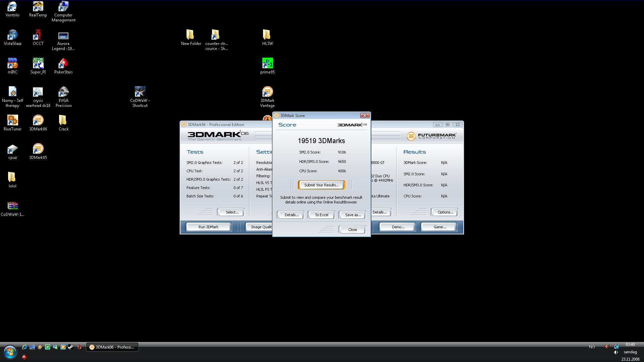Click the Score dialog title bar X button
Image resolution: width=644 pixels, height=362 pixels.
pos(365,115)
